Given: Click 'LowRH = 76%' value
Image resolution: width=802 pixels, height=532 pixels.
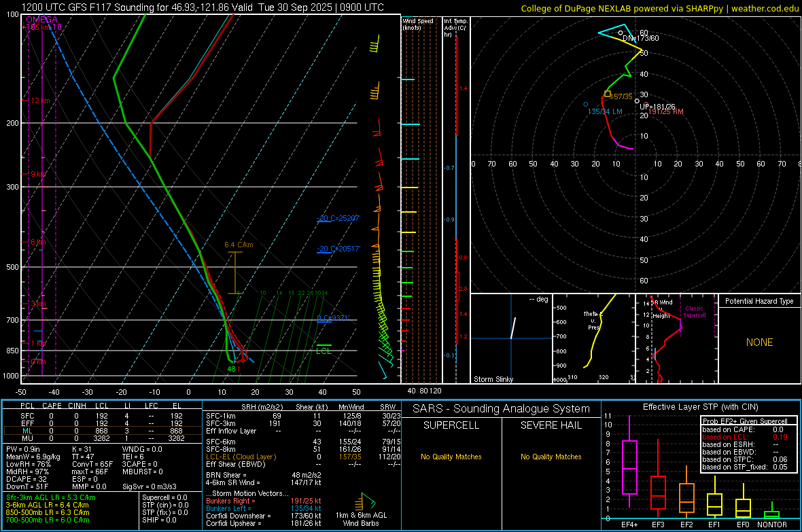Looking at the screenshot, I should (28, 464).
